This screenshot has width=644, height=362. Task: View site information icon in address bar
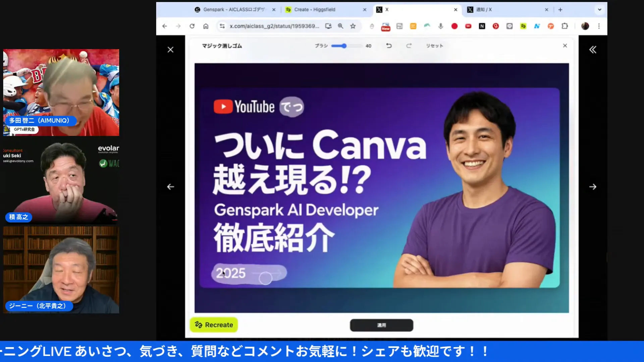tap(222, 26)
